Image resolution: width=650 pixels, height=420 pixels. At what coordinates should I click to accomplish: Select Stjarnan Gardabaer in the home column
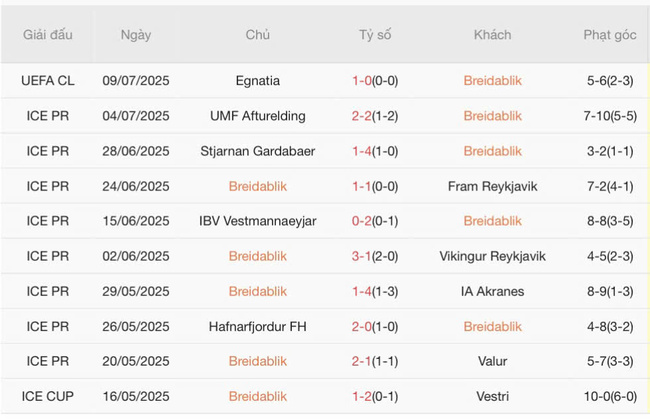click(x=258, y=151)
